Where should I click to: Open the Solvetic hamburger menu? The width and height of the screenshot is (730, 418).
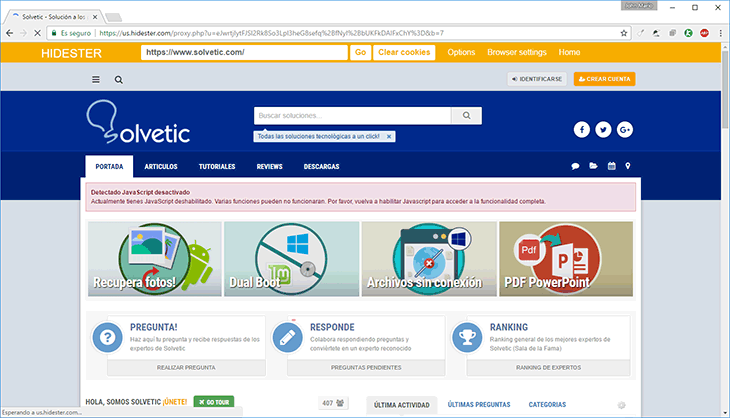pyautogui.click(x=96, y=80)
